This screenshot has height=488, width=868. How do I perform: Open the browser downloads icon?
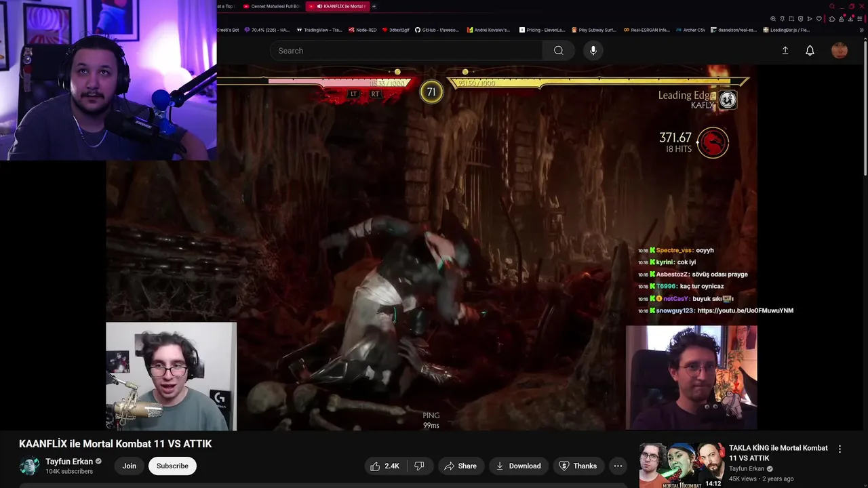[x=850, y=19]
